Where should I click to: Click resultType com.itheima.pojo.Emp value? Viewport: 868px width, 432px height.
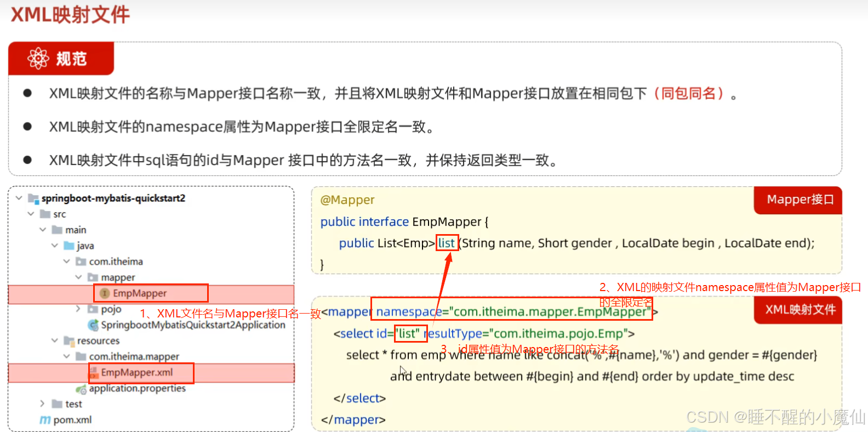pos(558,334)
